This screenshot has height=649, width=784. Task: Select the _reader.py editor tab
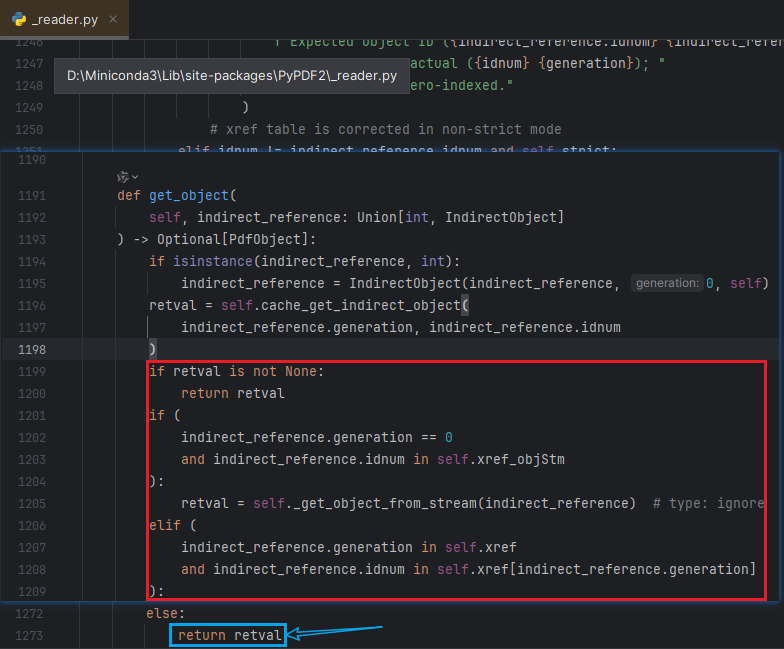(x=64, y=19)
